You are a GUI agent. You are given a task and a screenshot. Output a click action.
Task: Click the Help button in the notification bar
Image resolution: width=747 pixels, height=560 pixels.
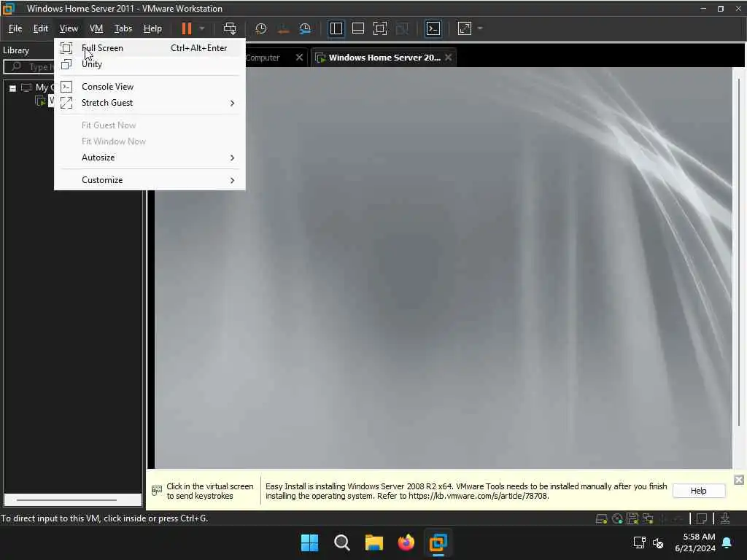[x=698, y=491]
